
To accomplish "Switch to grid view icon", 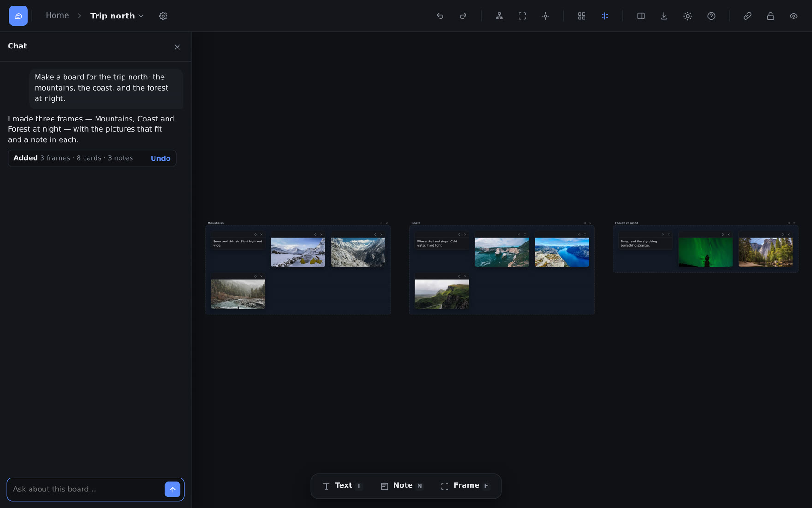I will [x=581, y=16].
